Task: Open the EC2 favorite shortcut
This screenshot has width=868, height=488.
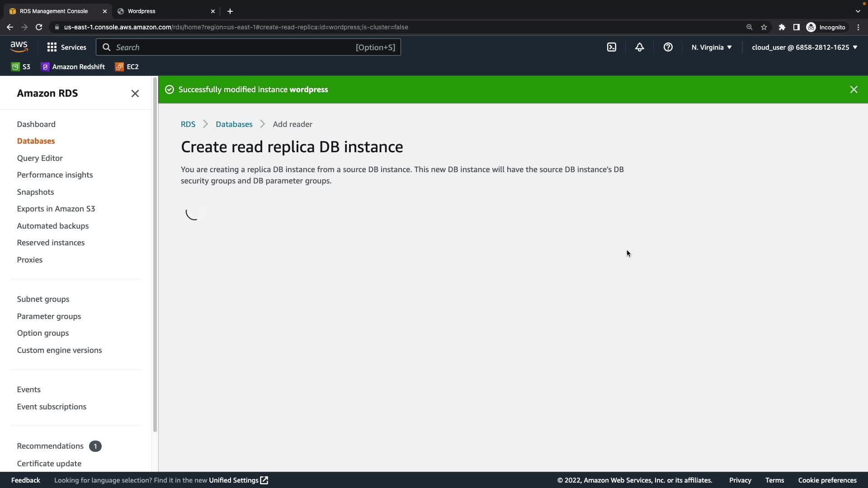Action: click(x=127, y=66)
